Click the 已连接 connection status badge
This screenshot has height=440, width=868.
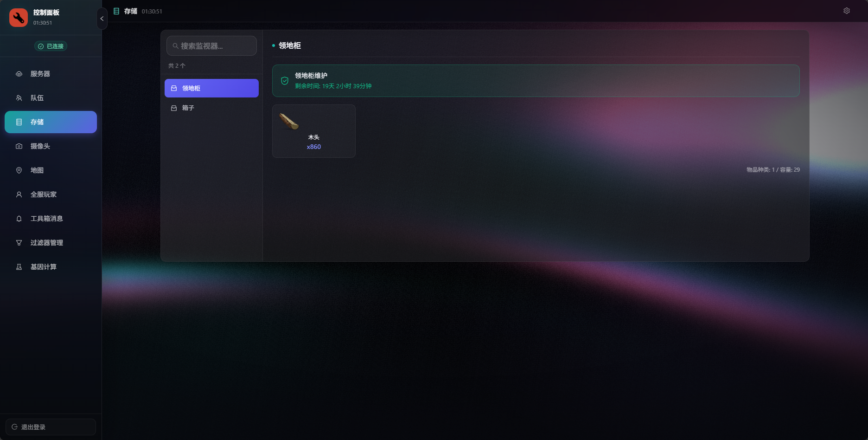pos(51,46)
